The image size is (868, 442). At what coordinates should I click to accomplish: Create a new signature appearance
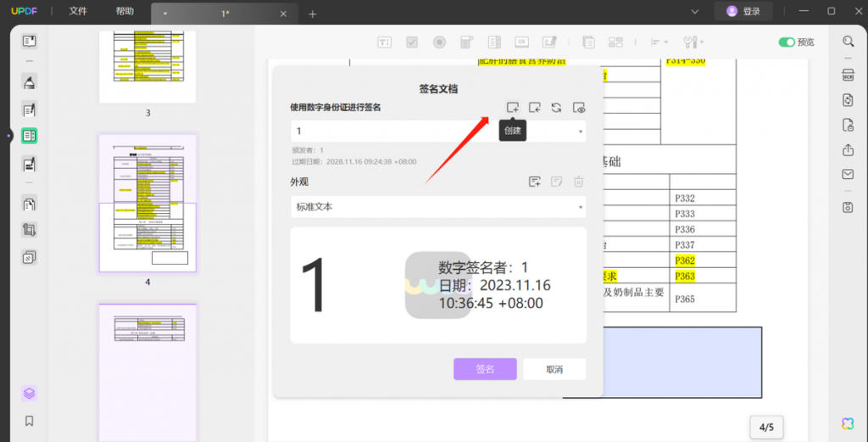click(534, 181)
